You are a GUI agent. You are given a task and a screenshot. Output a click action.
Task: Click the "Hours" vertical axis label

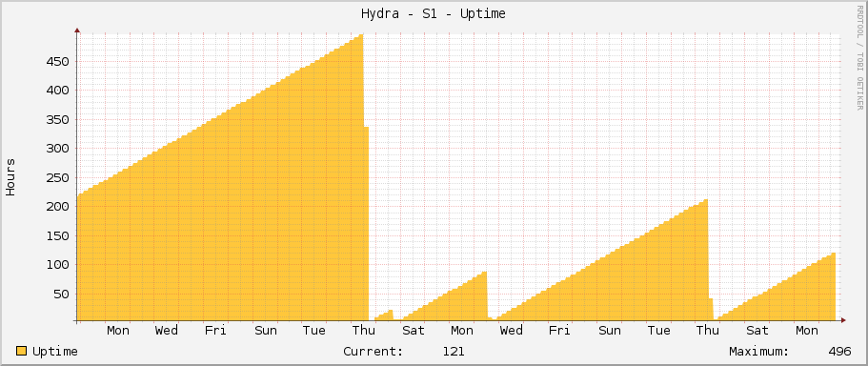[10, 177]
